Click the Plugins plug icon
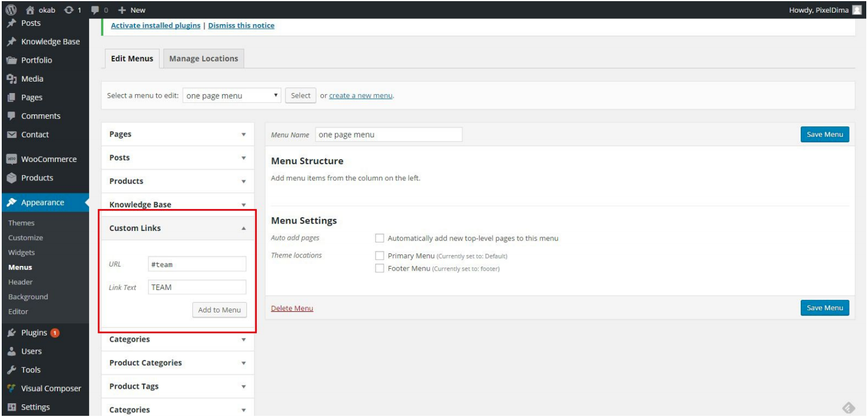868x417 pixels. click(x=13, y=333)
